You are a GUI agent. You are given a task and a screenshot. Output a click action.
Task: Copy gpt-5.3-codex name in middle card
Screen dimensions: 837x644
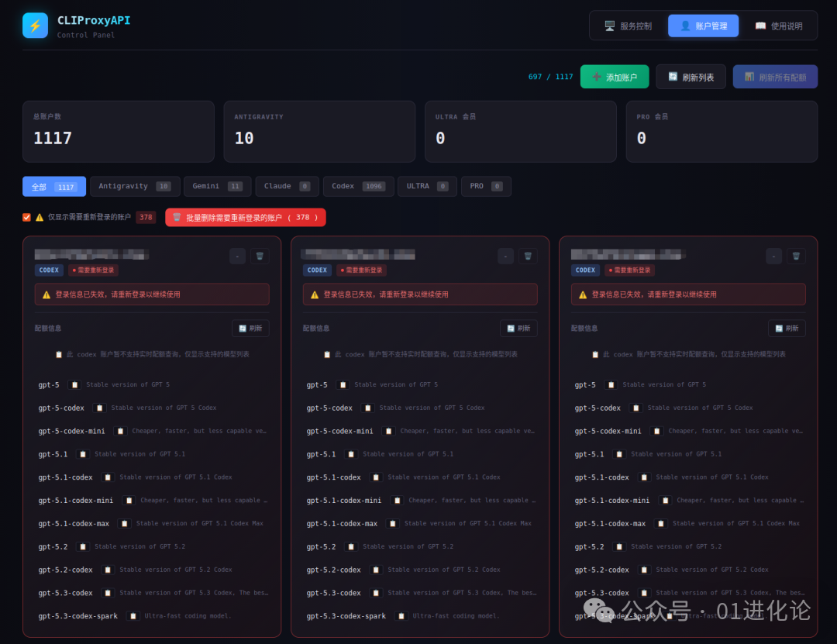(376, 594)
